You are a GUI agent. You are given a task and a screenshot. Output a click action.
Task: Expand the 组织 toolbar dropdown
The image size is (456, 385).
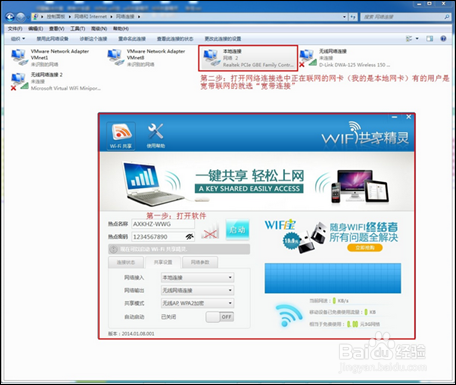pos(18,39)
